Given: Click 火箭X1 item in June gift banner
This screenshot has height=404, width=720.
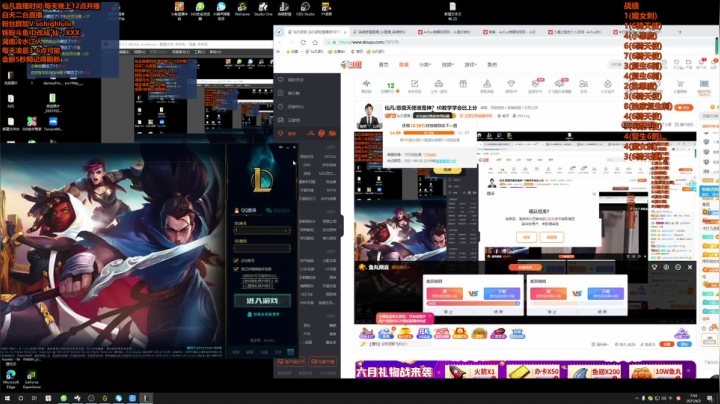Looking at the screenshot, I should tap(471, 371).
